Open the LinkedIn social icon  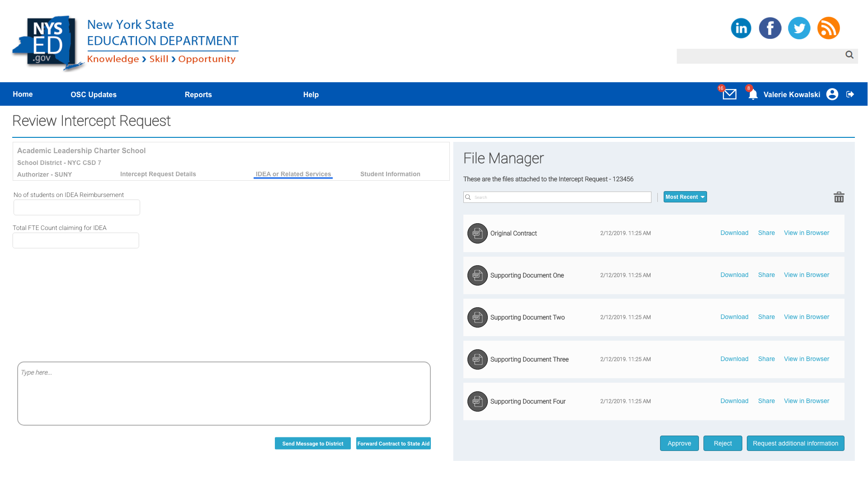pyautogui.click(x=741, y=28)
